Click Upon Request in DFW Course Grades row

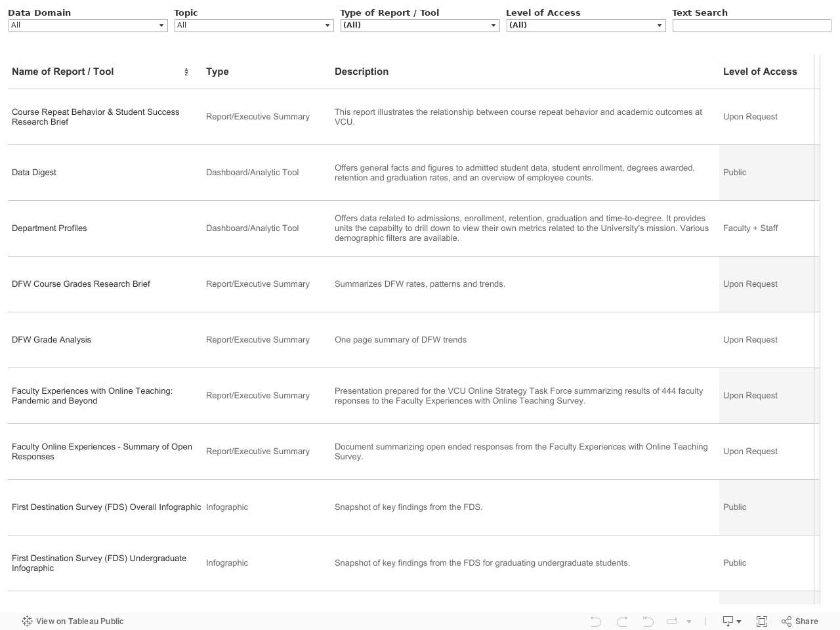pos(750,284)
